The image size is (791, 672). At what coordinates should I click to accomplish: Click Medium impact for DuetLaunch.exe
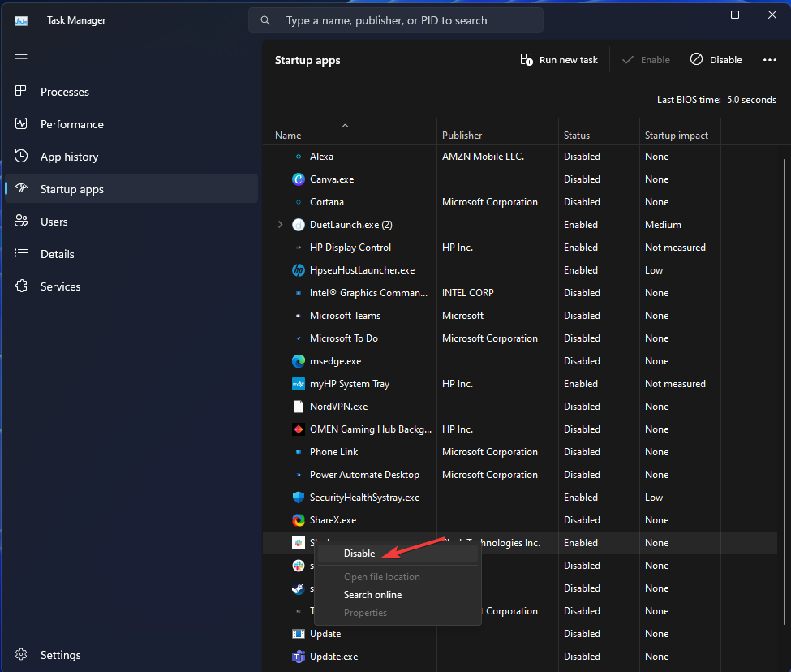click(x=663, y=225)
